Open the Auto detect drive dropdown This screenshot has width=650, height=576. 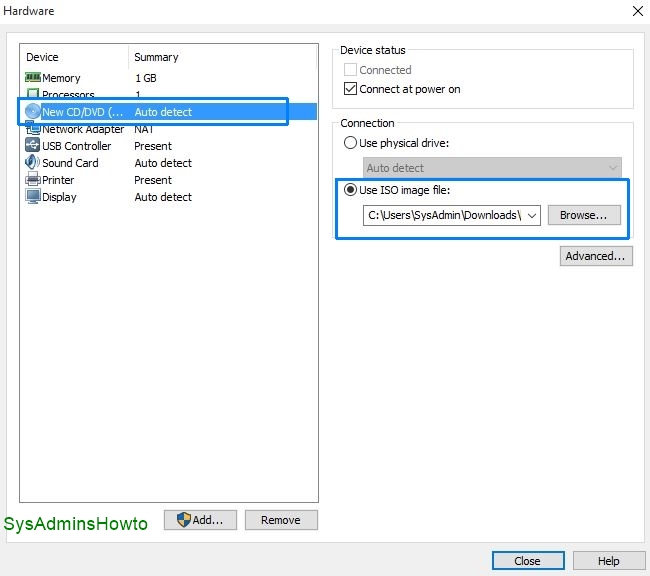[x=492, y=168]
